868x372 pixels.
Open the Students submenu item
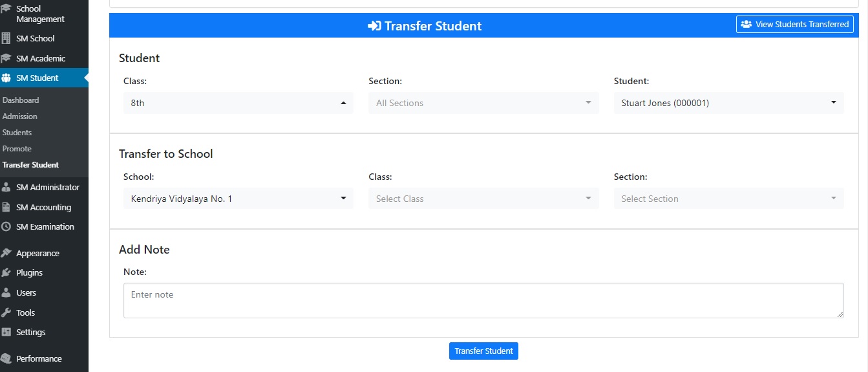(17, 133)
